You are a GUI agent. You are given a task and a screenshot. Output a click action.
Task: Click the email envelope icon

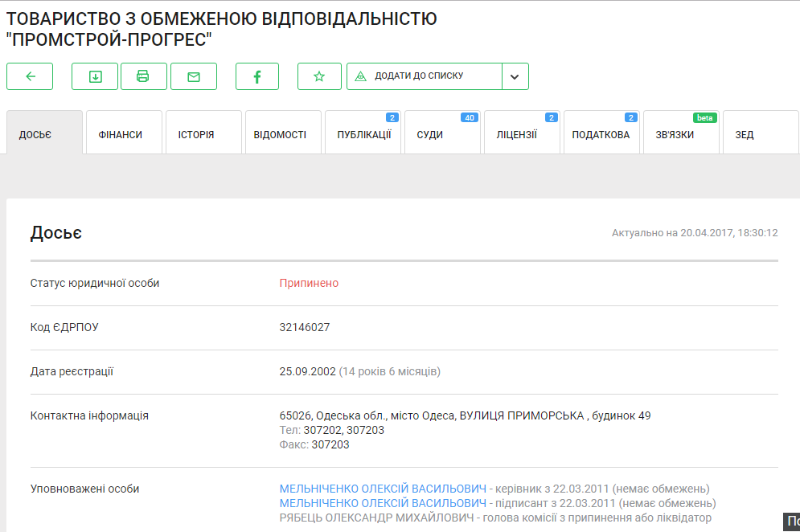click(x=194, y=76)
